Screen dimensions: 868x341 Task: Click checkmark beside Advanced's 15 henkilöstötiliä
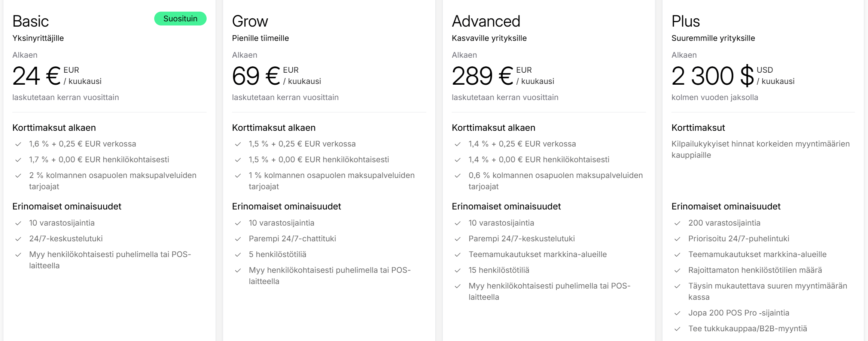point(457,271)
